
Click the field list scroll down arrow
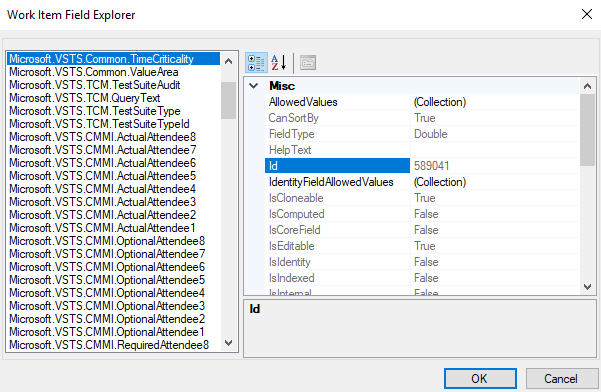tap(228, 343)
